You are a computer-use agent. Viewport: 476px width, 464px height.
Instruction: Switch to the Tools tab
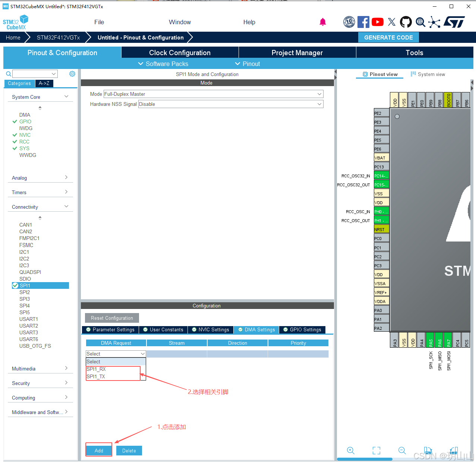pyautogui.click(x=414, y=53)
